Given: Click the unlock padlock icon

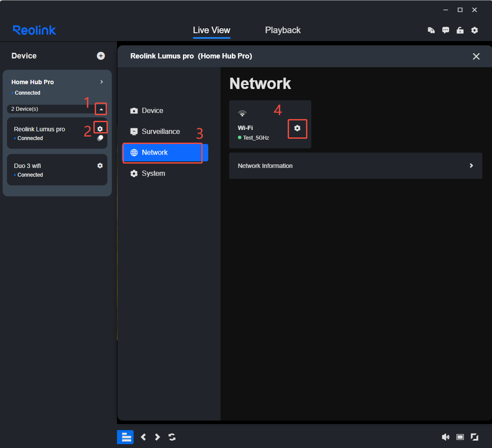Looking at the screenshot, I should click(x=460, y=30).
